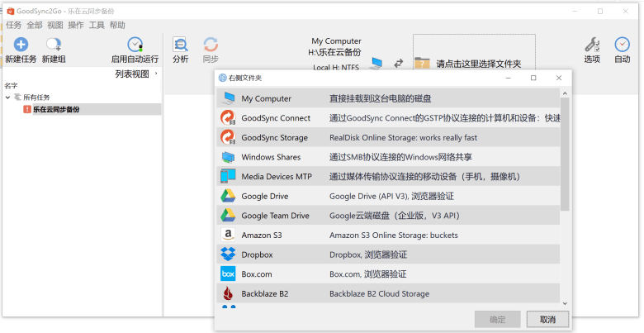Select the Windows Shares icon
The width and height of the screenshot is (644, 333).
(x=228, y=157)
